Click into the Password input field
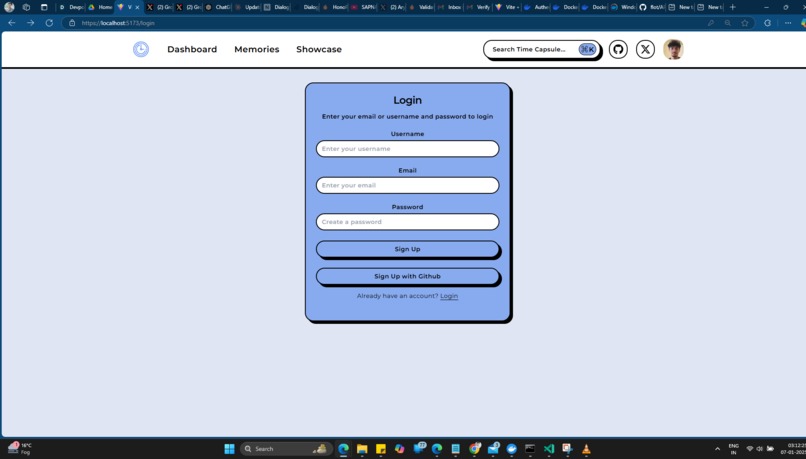 407,222
